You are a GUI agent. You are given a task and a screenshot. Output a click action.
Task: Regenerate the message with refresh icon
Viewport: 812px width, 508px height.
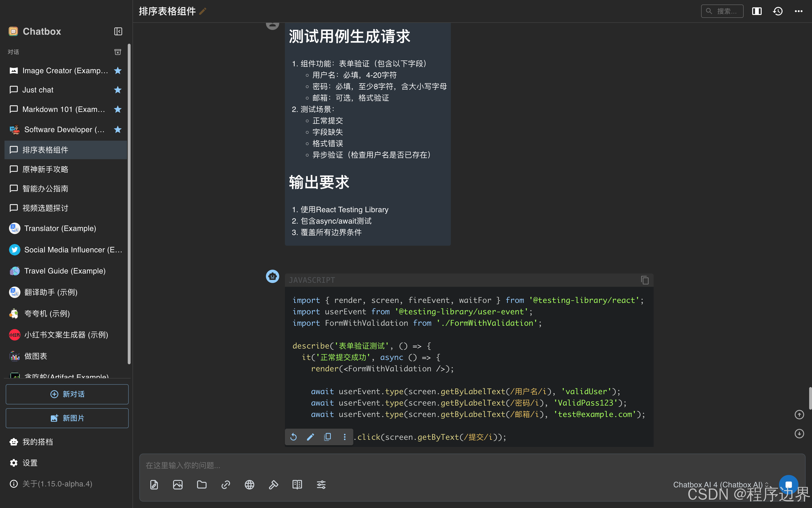click(293, 437)
